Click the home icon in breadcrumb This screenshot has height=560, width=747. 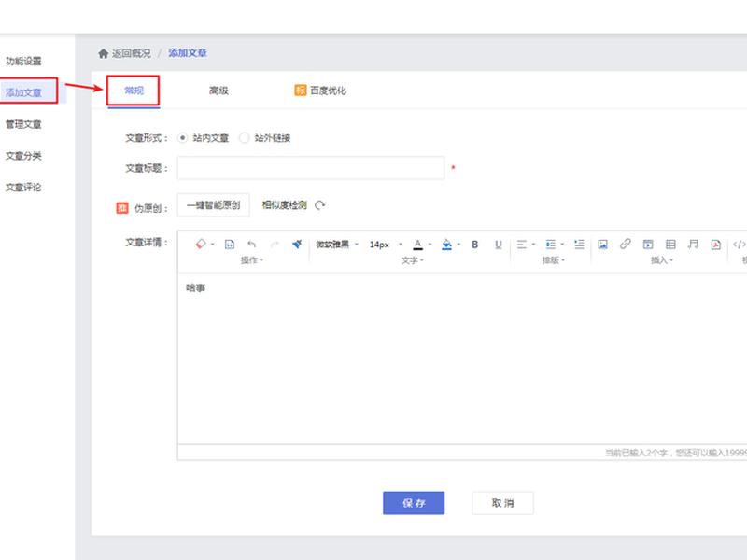[x=104, y=53]
